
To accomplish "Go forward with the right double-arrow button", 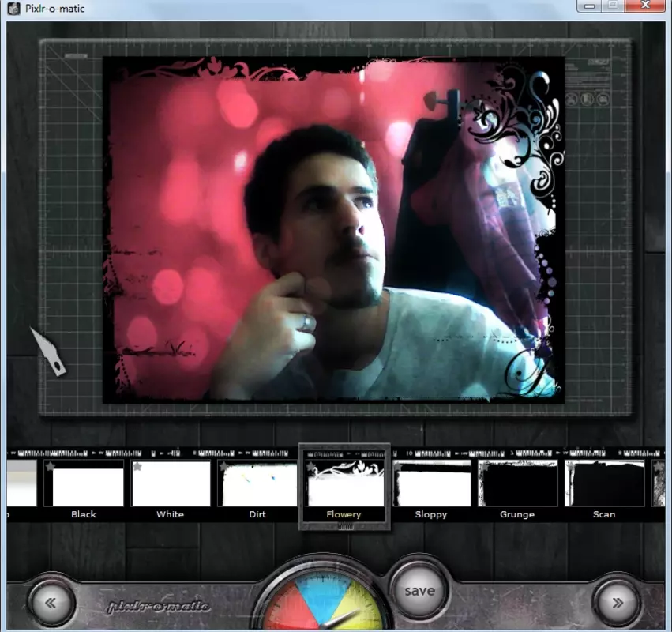I will pos(618,603).
